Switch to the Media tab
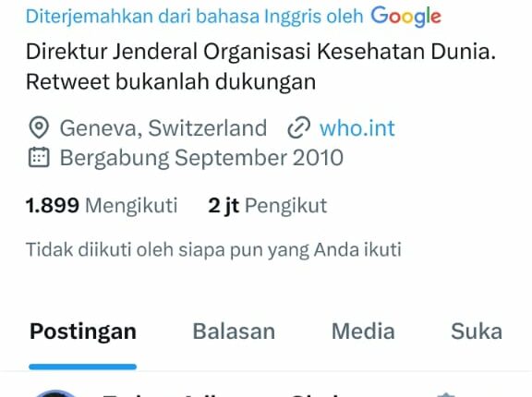 coord(363,331)
